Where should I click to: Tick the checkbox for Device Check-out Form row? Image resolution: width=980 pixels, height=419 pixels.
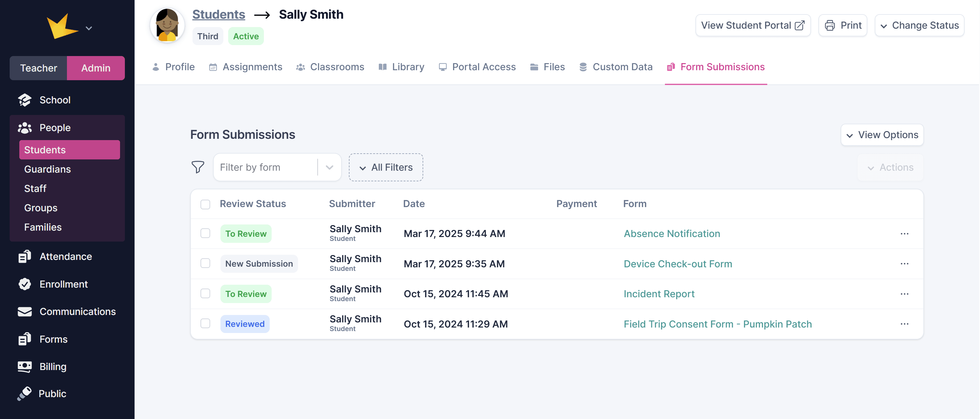coord(205,263)
